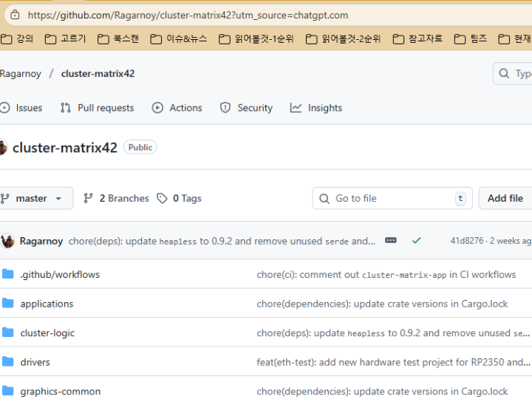The width and height of the screenshot is (532, 399).
Task: Open the graphics-common folder
Action: pos(60,392)
